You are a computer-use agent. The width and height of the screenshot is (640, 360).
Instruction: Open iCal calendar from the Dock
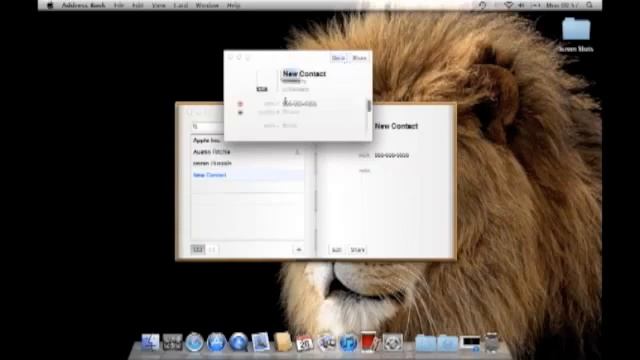[x=304, y=343]
